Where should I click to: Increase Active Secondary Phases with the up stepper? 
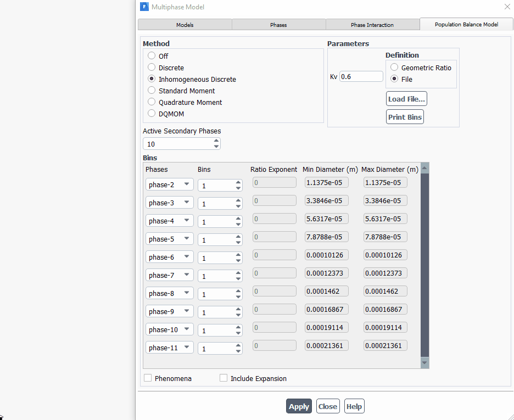click(x=217, y=141)
